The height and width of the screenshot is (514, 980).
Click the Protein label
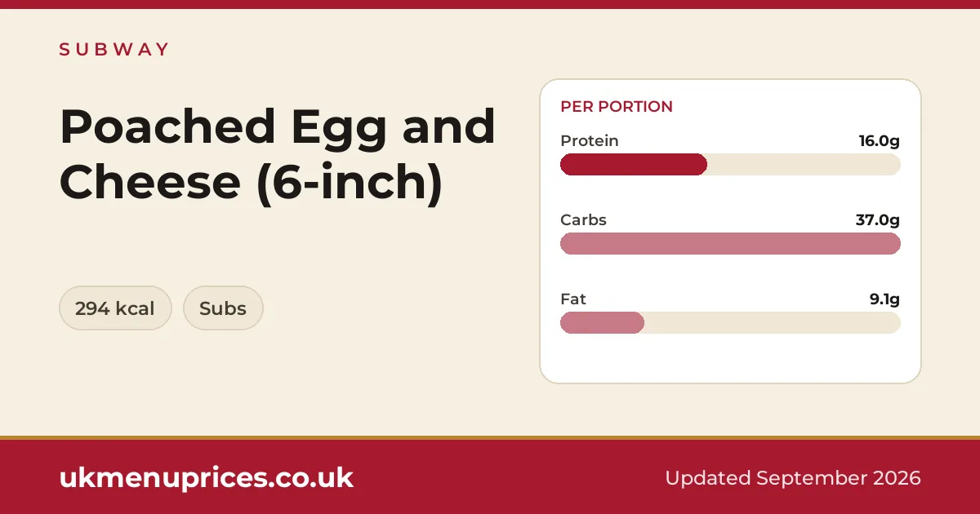[x=590, y=141]
